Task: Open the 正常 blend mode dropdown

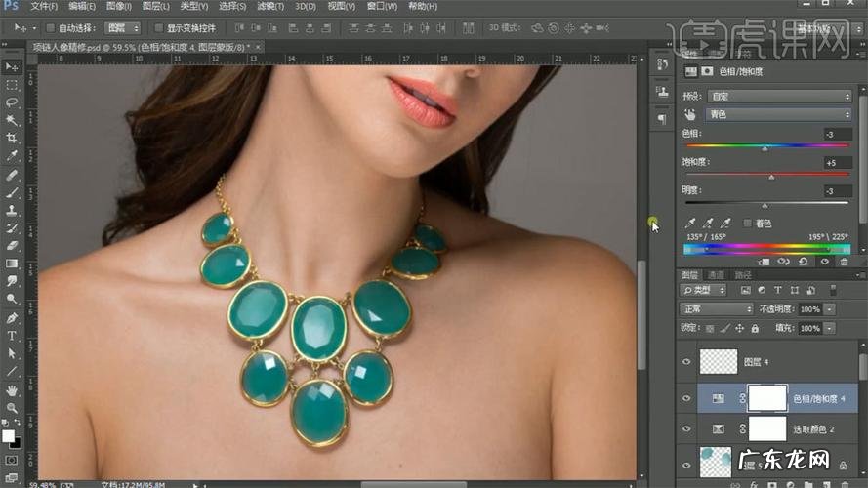Action: point(717,309)
